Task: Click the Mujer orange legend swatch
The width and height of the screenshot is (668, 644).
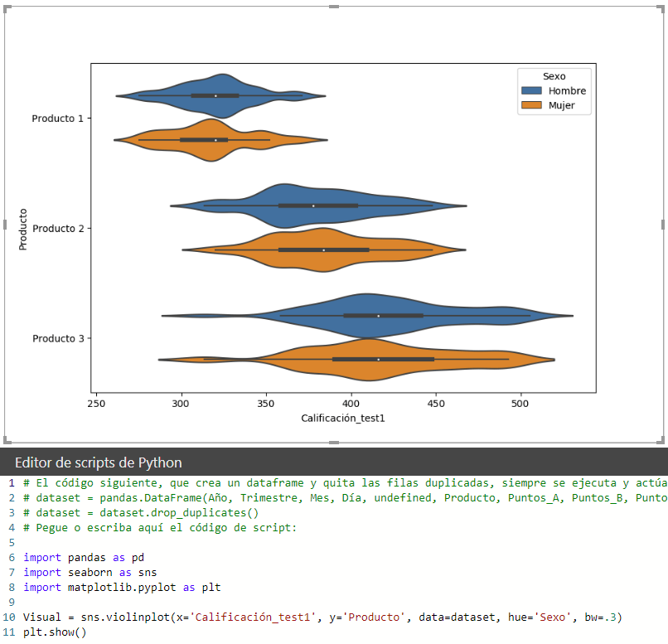Action: (531, 105)
